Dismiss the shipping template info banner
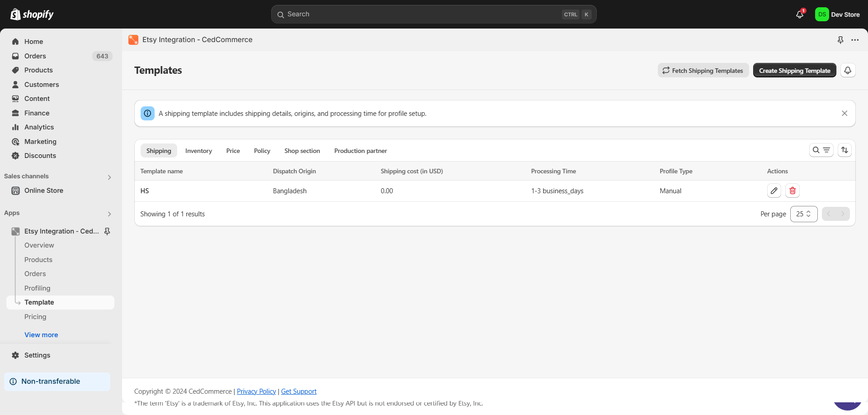The height and width of the screenshot is (415, 868). 844,114
